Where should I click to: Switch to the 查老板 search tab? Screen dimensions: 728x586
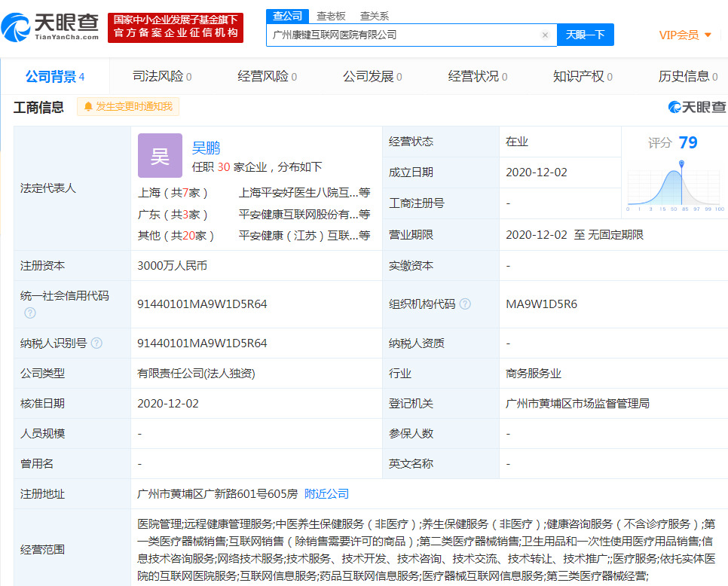(x=331, y=17)
